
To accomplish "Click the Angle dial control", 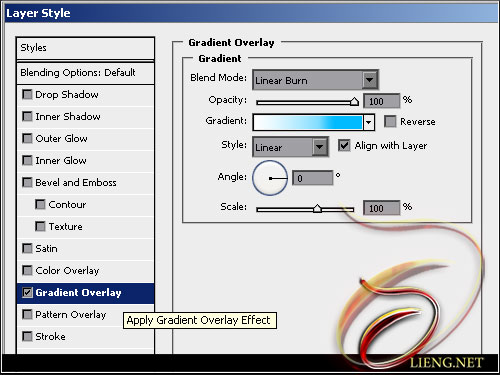I will click(270, 178).
